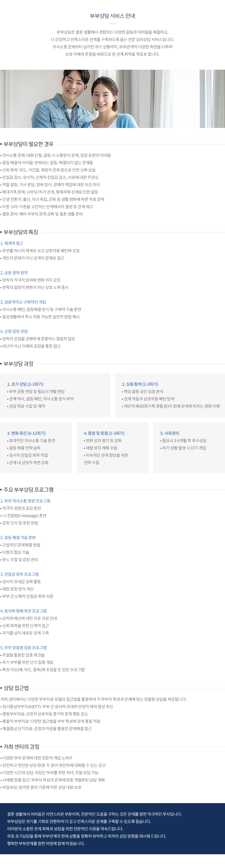Click the '3. 변화 촉진 (6-12회기)' card title
This screenshot has width=225, height=868.
pos(26,433)
